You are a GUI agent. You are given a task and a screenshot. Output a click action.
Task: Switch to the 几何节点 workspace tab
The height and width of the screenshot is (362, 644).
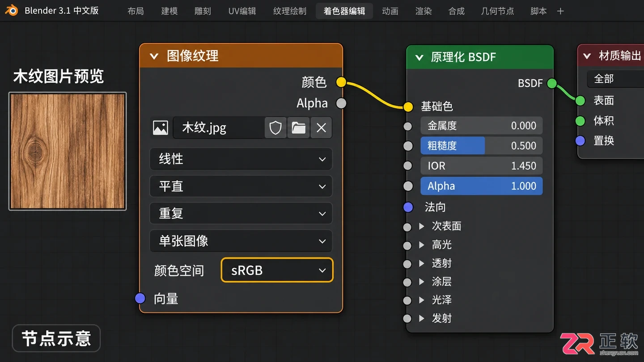(x=497, y=11)
